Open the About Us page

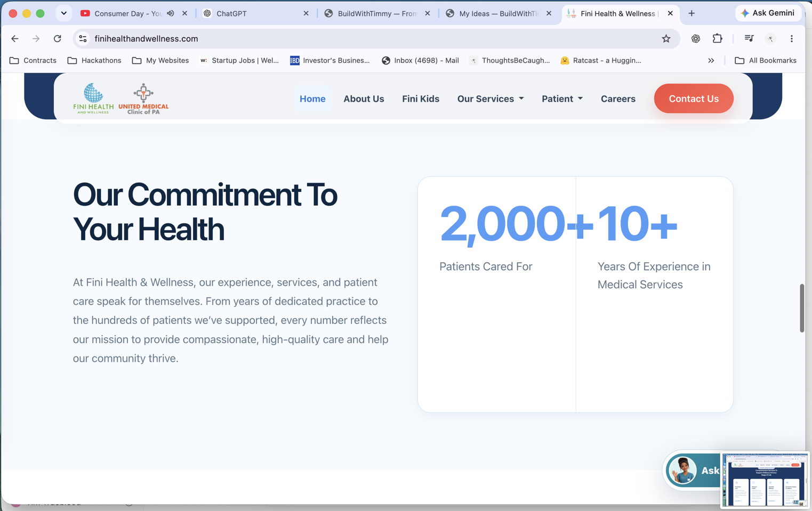[x=364, y=99]
